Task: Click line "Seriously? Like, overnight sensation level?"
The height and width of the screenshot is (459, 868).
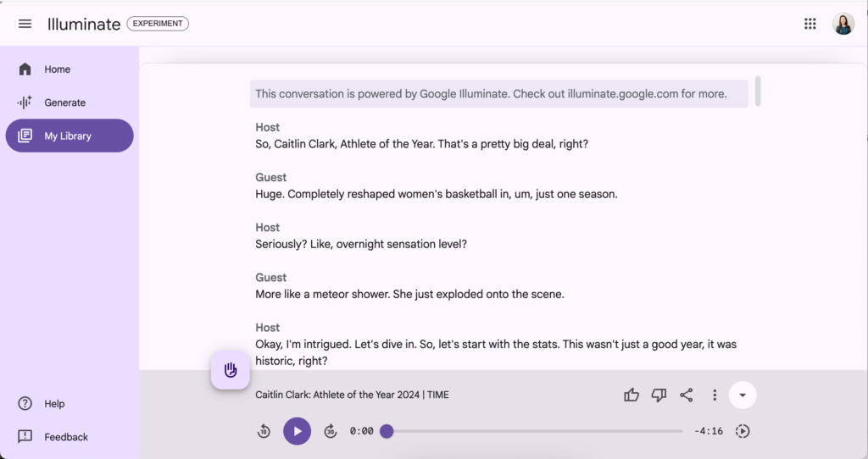Action: (x=361, y=244)
